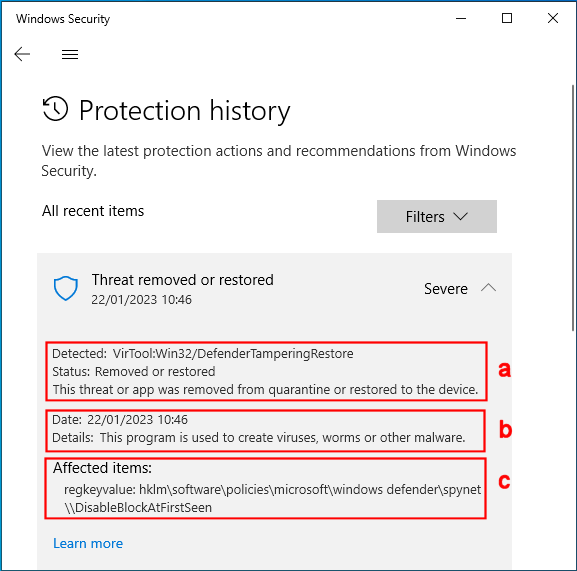Click the threat timestamp 22/01/2023 10:46

[141, 299]
